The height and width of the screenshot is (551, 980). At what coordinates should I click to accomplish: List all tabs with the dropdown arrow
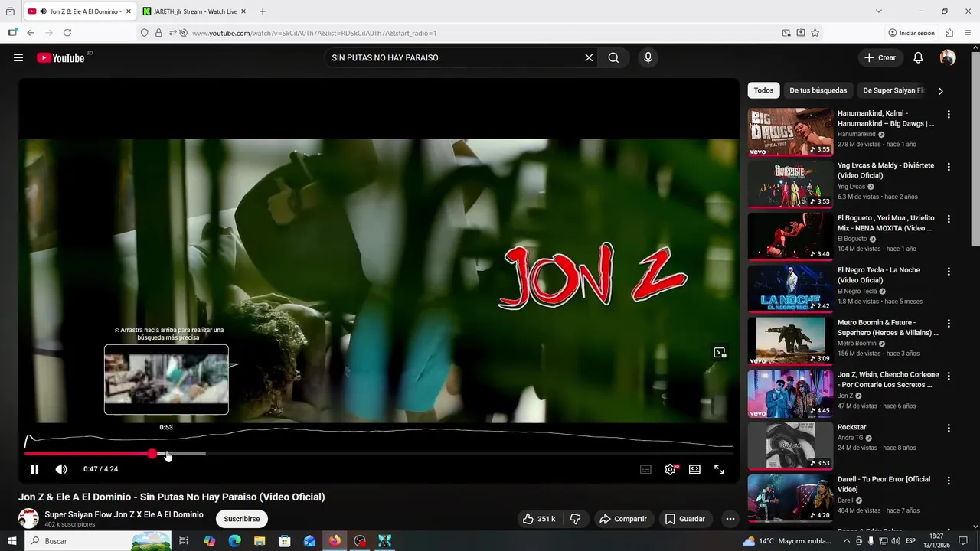[x=878, y=11]
